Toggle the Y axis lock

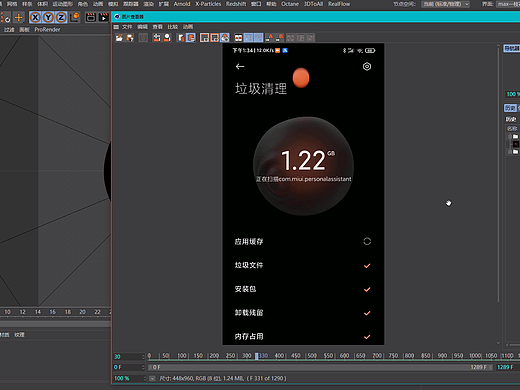(x=48, y=17)
